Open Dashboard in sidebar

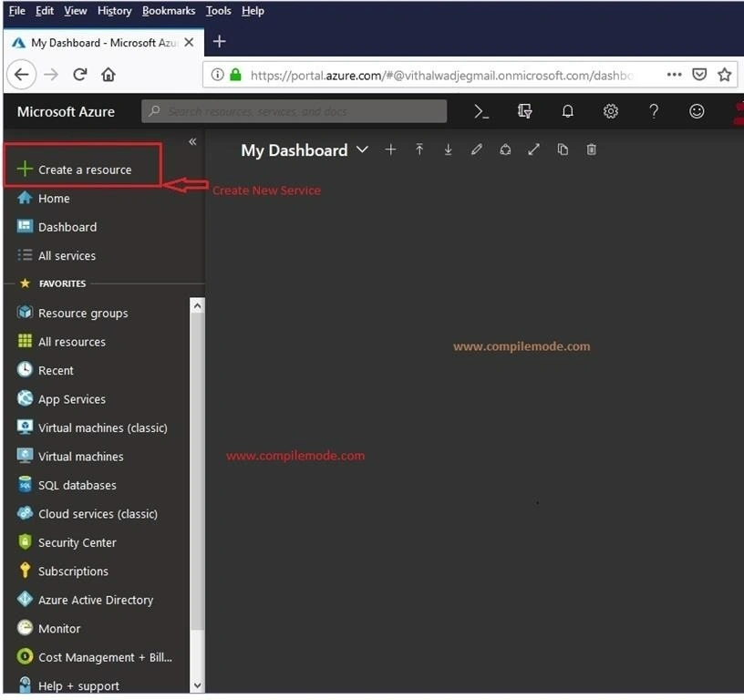coord(57,227)
